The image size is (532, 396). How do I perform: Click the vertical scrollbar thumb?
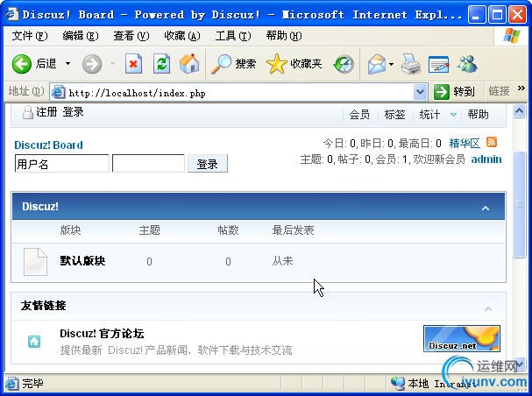point(519,204)
